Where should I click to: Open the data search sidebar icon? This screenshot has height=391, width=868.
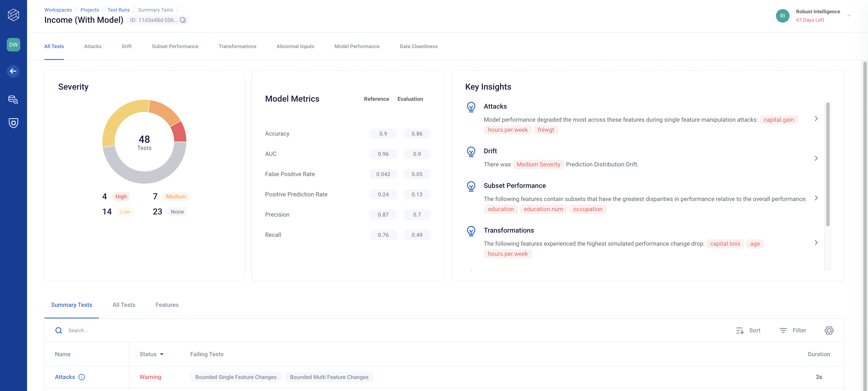click(x=13, y=99)
